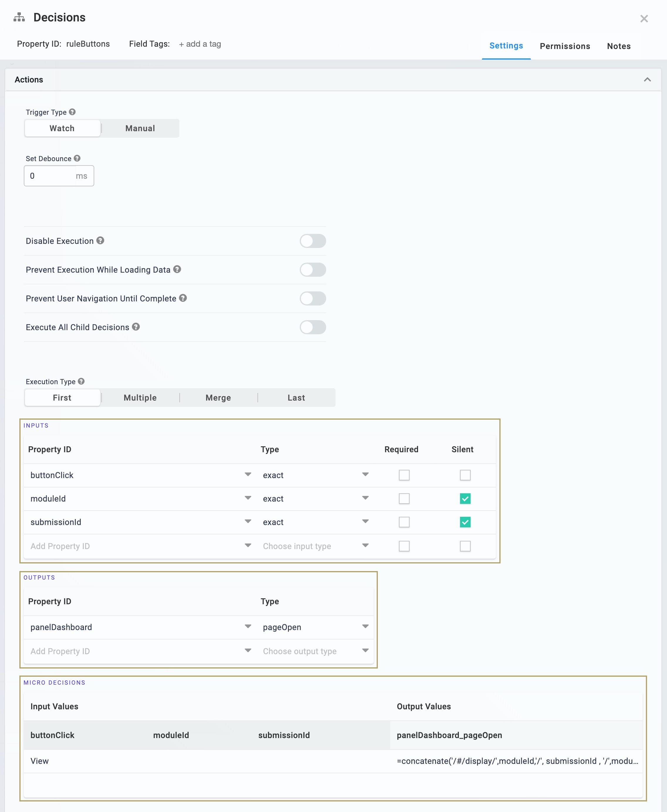667x812 pixels.
Task: Select the Manual trigger type
Action: click(x=140, y=128)
